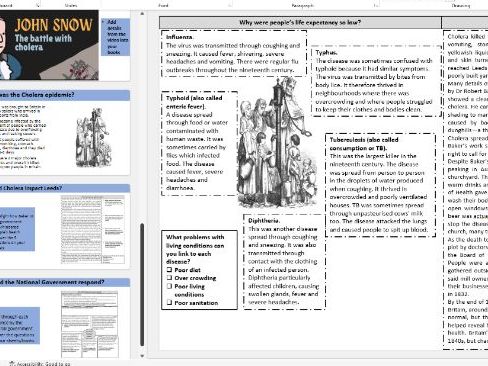
Task: Click the 'Font' ribbon group label
Action: pyautogui.click(x=163, y=5)
